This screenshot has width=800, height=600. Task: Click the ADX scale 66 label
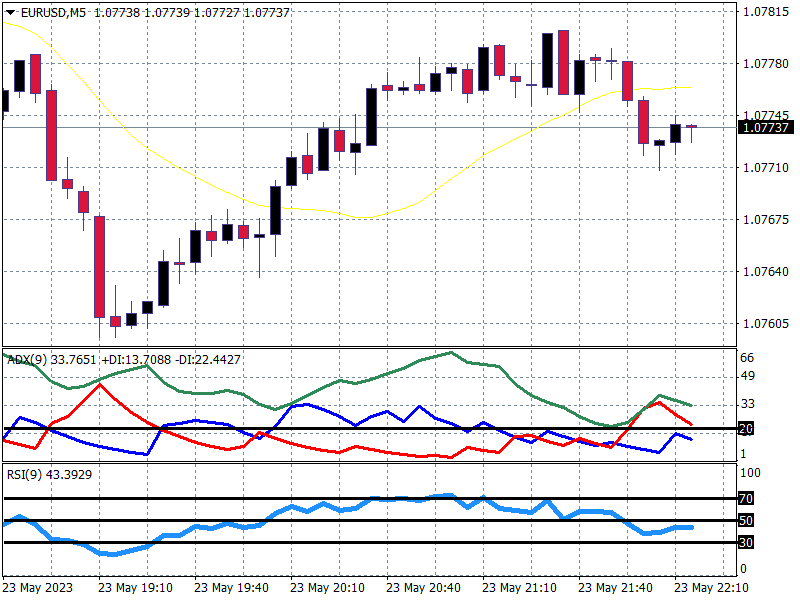[x=746, y=358]
